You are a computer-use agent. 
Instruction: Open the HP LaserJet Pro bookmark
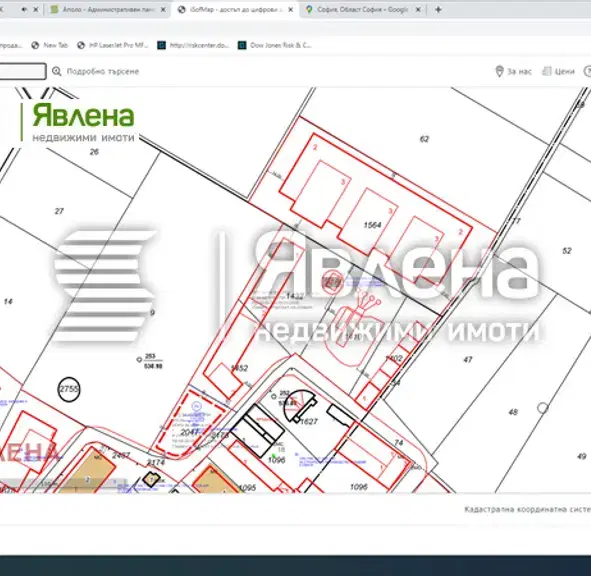113,45
